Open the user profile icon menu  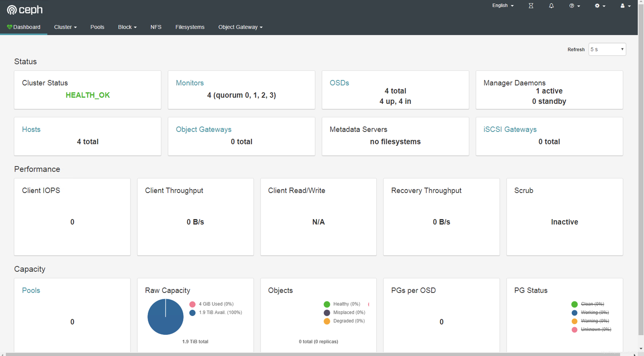tap(625, 6)
